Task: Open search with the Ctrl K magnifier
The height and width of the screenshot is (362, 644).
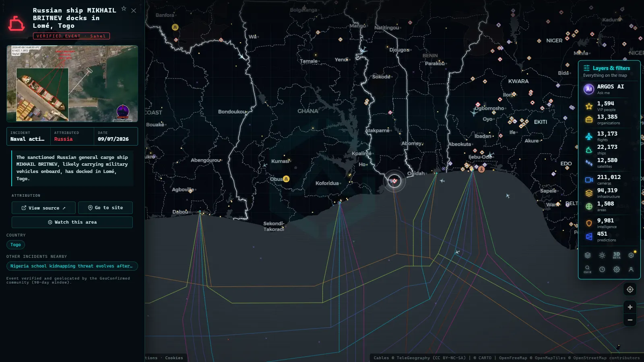Action: point(588,269)
